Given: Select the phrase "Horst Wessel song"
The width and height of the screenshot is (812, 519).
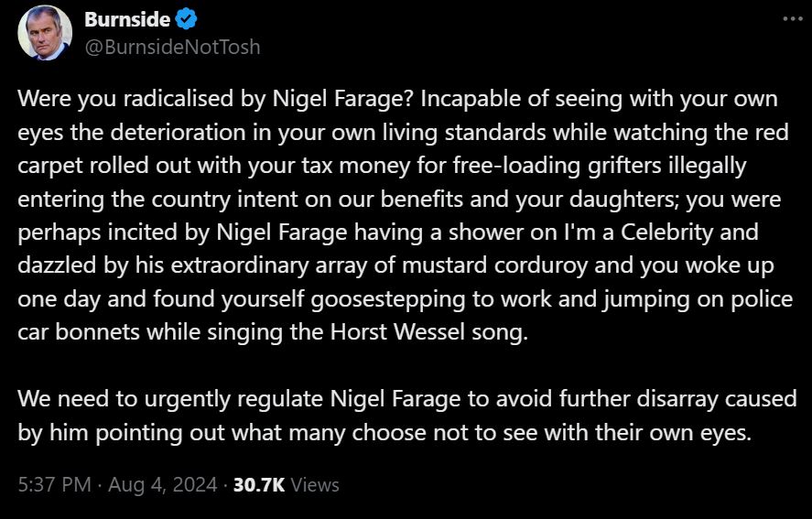Looking at the screenshot, I should pyautogui.click(x=428, y=331).
